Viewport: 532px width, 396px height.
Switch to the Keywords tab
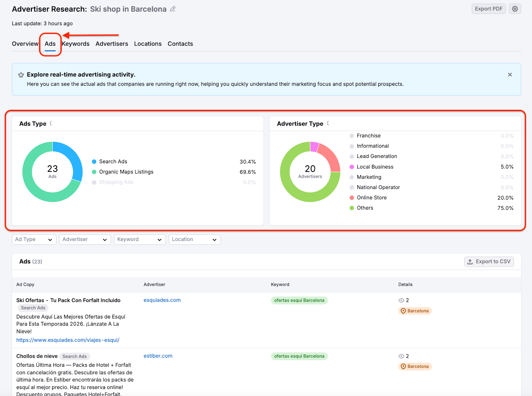[x=75, y=44]
